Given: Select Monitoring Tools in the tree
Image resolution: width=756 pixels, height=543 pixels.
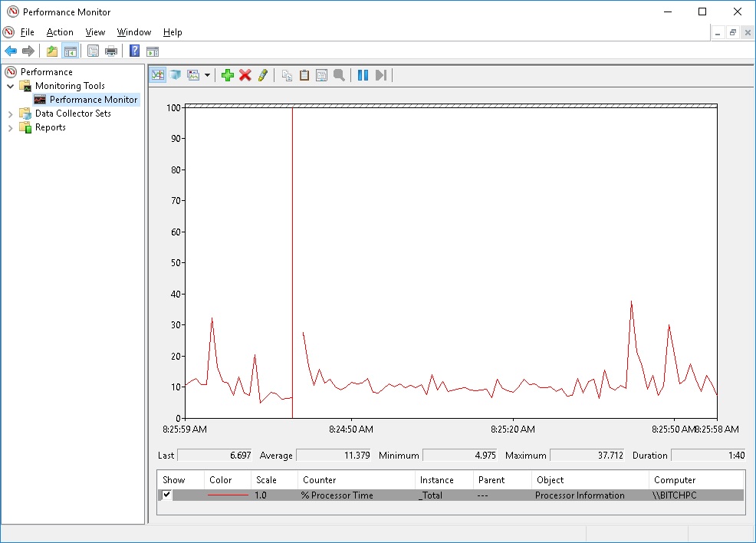Looking at the screenshot, I should pos(70,86).
